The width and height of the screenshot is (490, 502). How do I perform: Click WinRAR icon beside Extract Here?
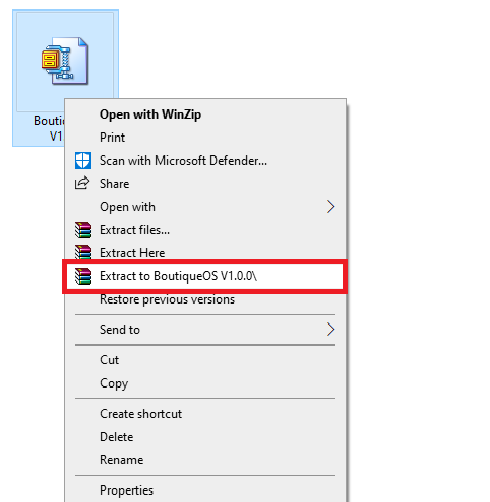tap(83, 252)
